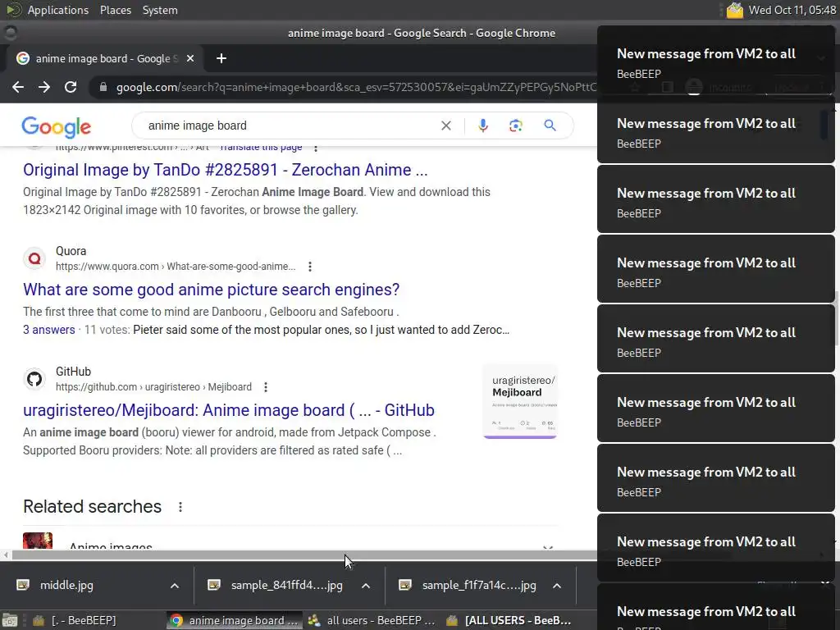Click the GitHub favicon icon
Screen dimensions: 840x630
pos(34,379)
